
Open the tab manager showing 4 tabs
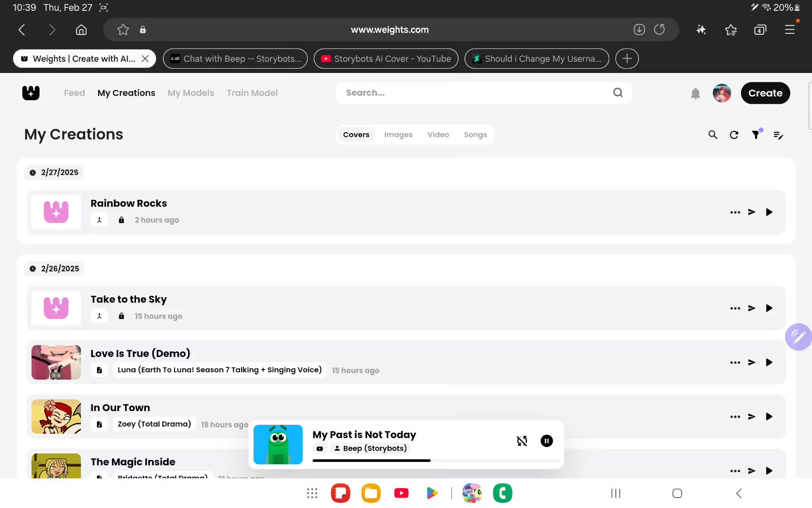[x=760, y=30]
